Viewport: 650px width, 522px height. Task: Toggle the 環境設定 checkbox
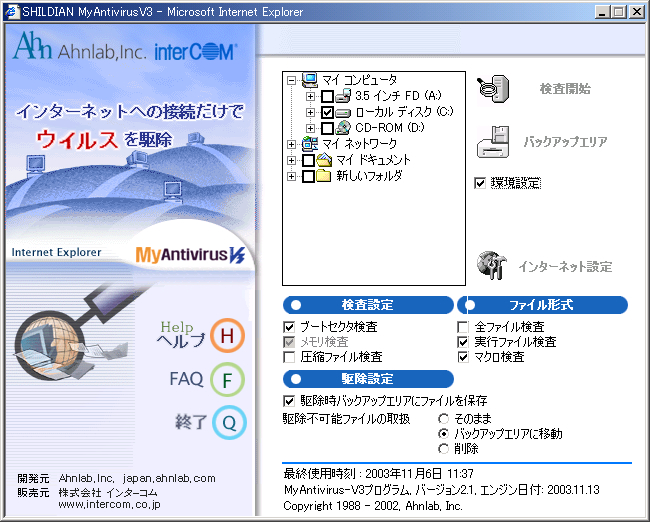tap(480, 183)
